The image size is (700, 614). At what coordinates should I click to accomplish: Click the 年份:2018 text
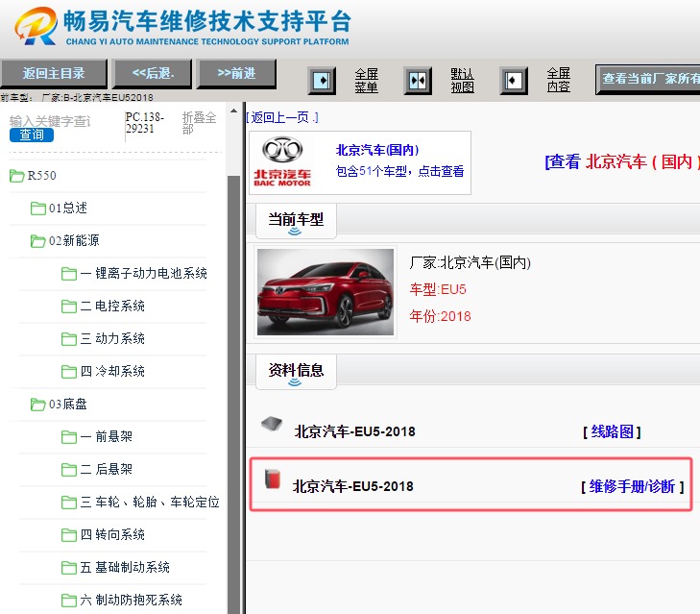(440, 316)
